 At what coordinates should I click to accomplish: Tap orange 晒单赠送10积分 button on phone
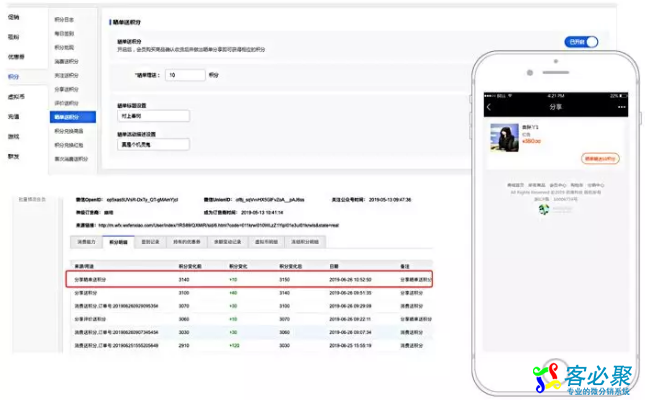601,158
